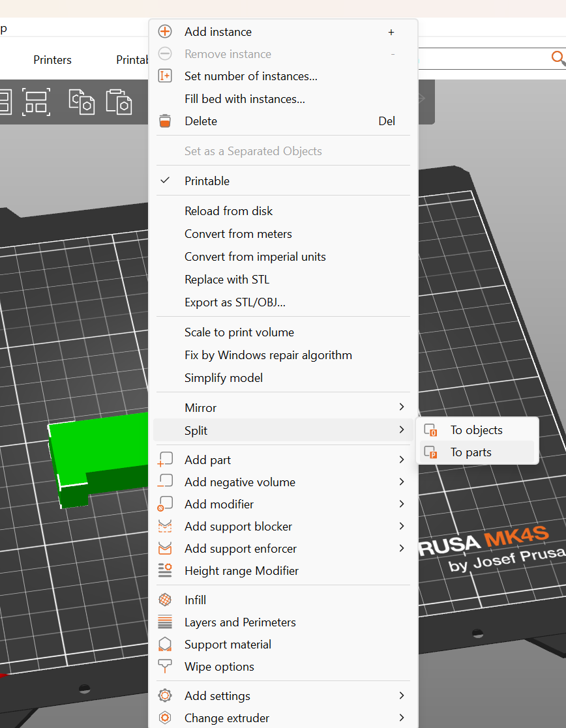Image resolution: width=566 pixels, height=728 pixels.
Task: Click the Paste objects toolbar icon
Action: point(119,102)
